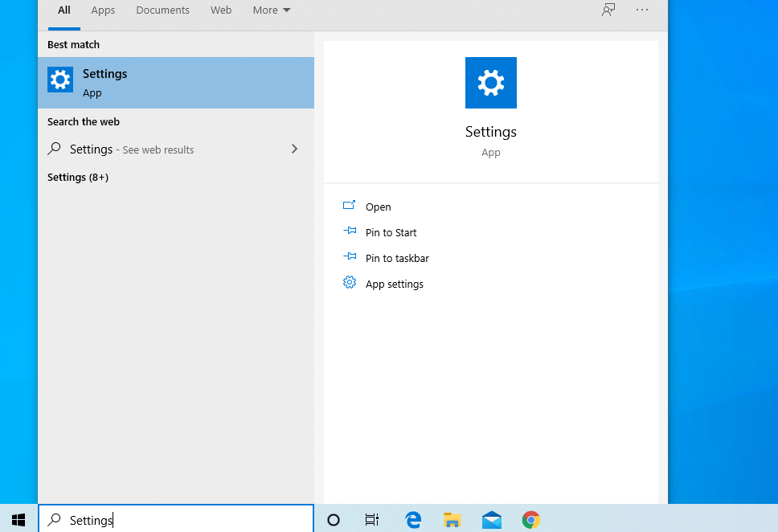Click the large Settings gear tile in preview pane
The height and width of the screenshot is (532, 778).
pos(491,83)
